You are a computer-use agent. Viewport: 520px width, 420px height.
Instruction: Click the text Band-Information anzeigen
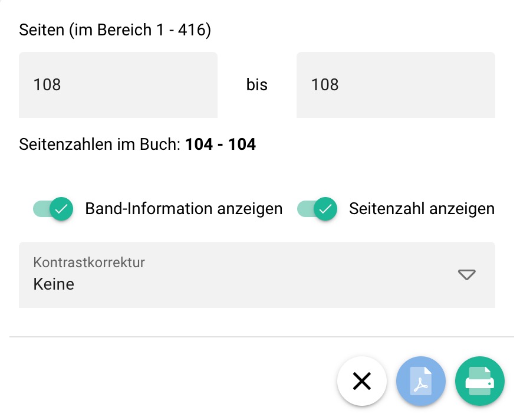[183, 208]
